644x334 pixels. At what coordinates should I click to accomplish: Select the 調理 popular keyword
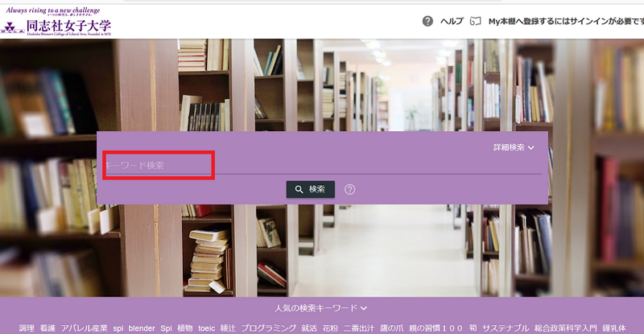26,328
